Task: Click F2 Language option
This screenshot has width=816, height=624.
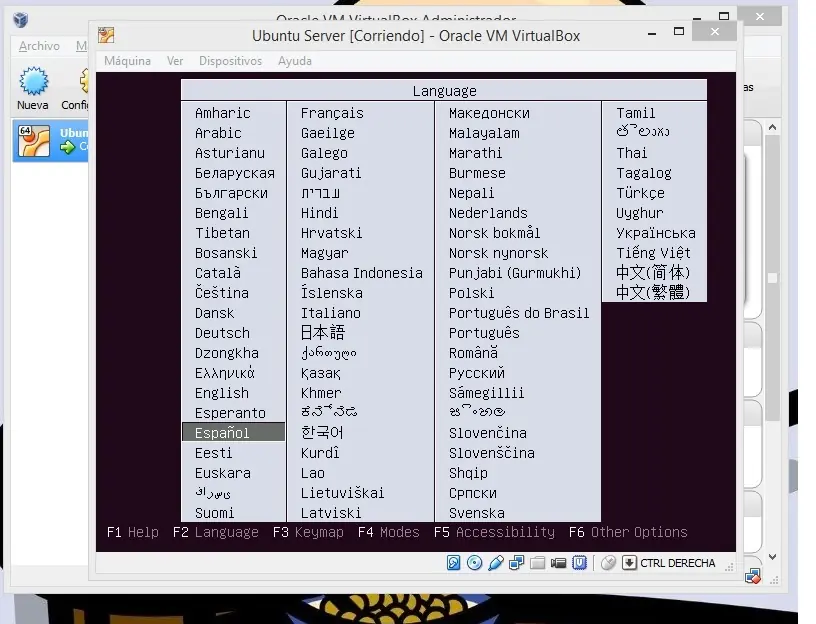Action: [215, 532]
